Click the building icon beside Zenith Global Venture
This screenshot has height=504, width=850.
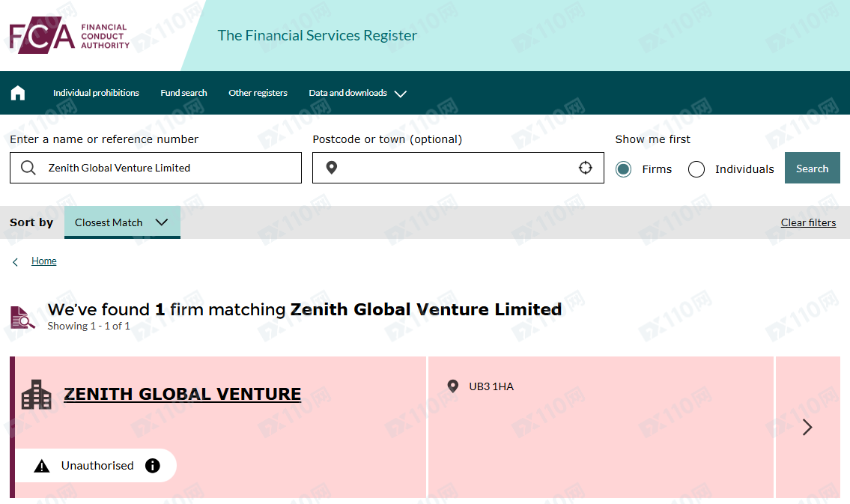36,395
